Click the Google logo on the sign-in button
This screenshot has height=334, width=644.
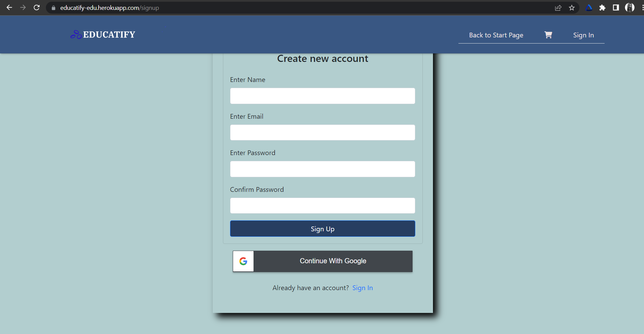pyautogui.click(x=243, y=261)
